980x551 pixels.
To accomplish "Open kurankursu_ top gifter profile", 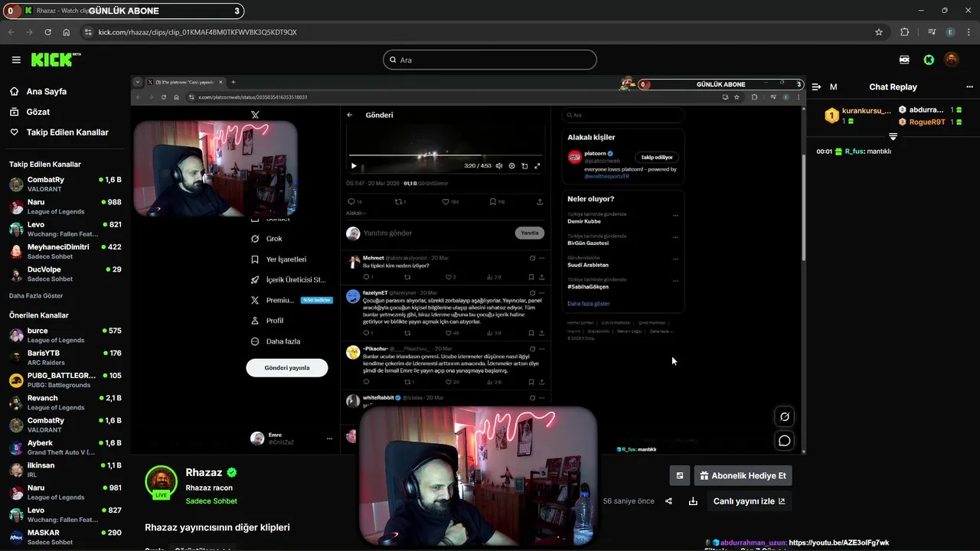I will (x=866, y=110).
